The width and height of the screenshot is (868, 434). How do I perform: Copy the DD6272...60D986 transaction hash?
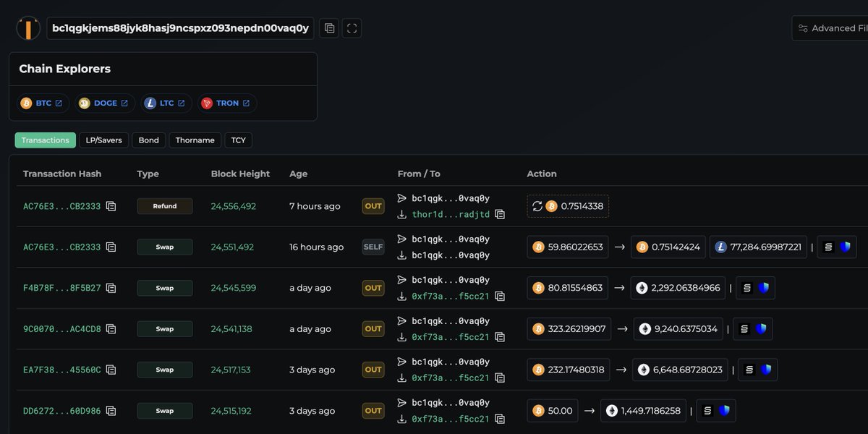[x=111, y=411]
